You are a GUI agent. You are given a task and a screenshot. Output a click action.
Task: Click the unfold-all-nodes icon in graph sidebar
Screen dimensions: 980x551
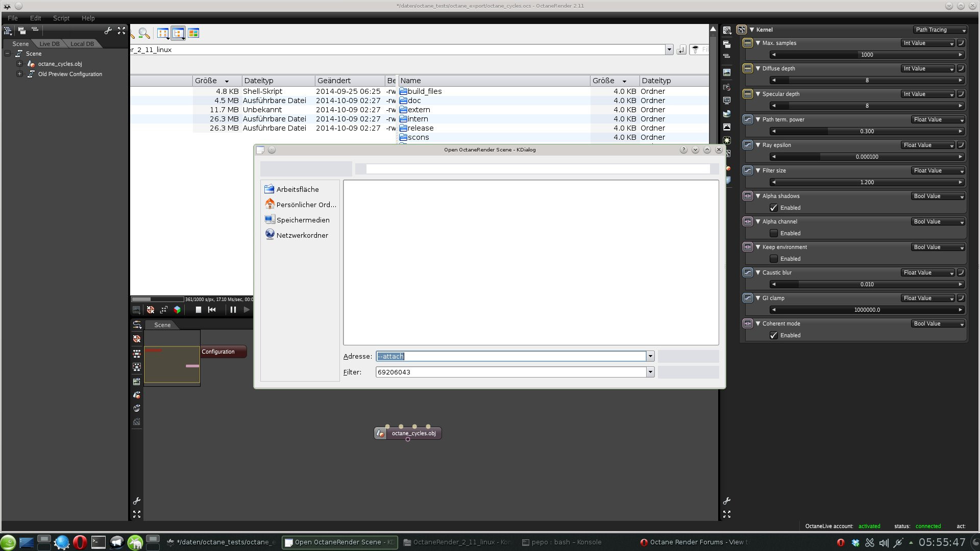click(137, 353)
